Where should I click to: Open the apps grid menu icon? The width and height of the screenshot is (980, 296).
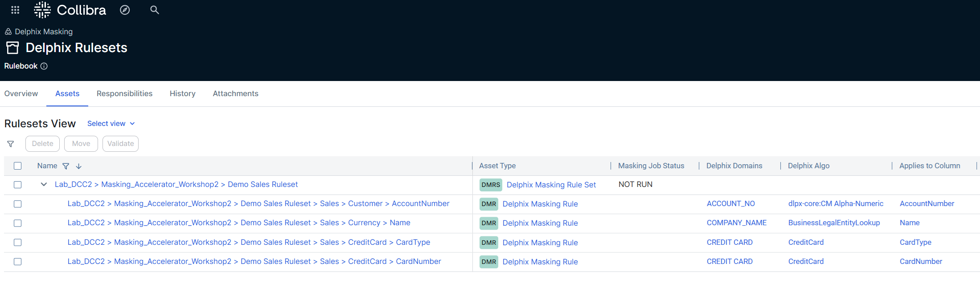click(15, 10)
